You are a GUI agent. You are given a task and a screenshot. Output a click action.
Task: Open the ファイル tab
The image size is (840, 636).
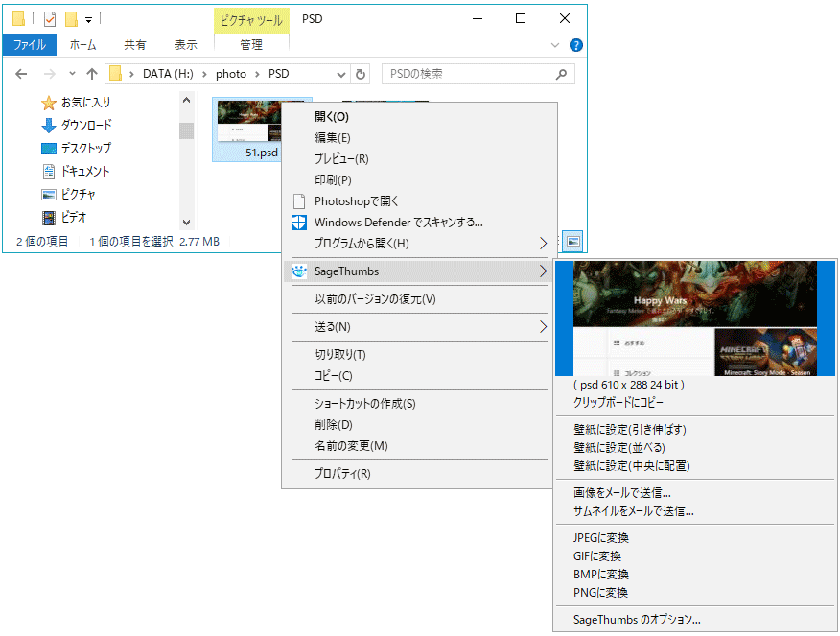pyautogui.click(x=30, y=45)
